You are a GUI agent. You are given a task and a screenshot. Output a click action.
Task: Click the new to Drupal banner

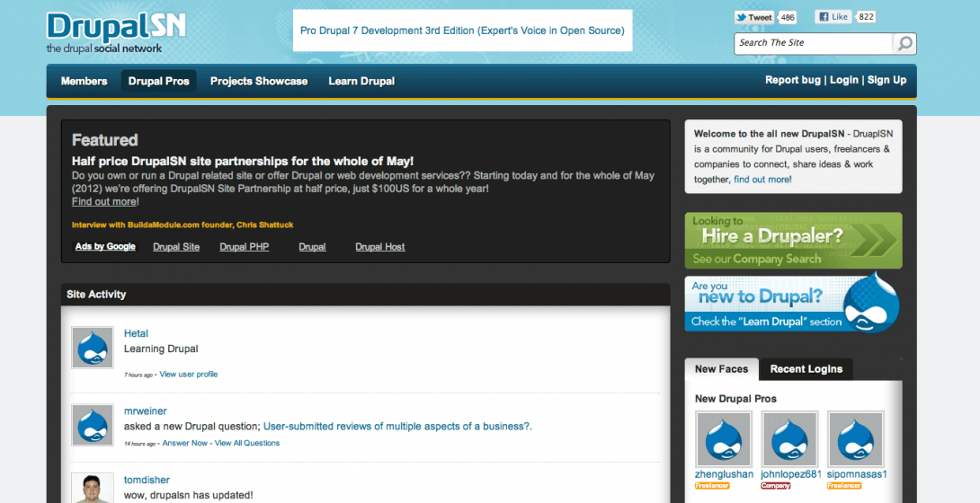pyautogui.click(x=793, y=304)
